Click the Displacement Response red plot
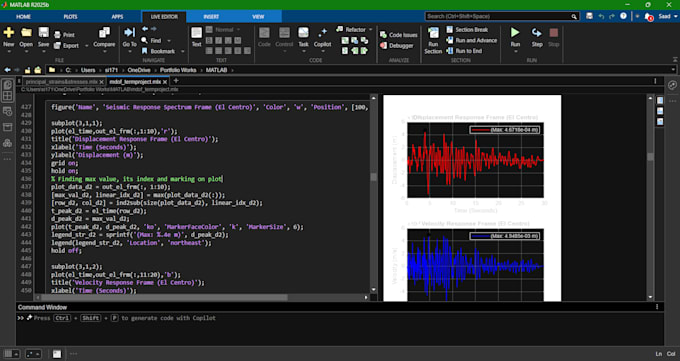The image size is (680, 361). point(475,160)
